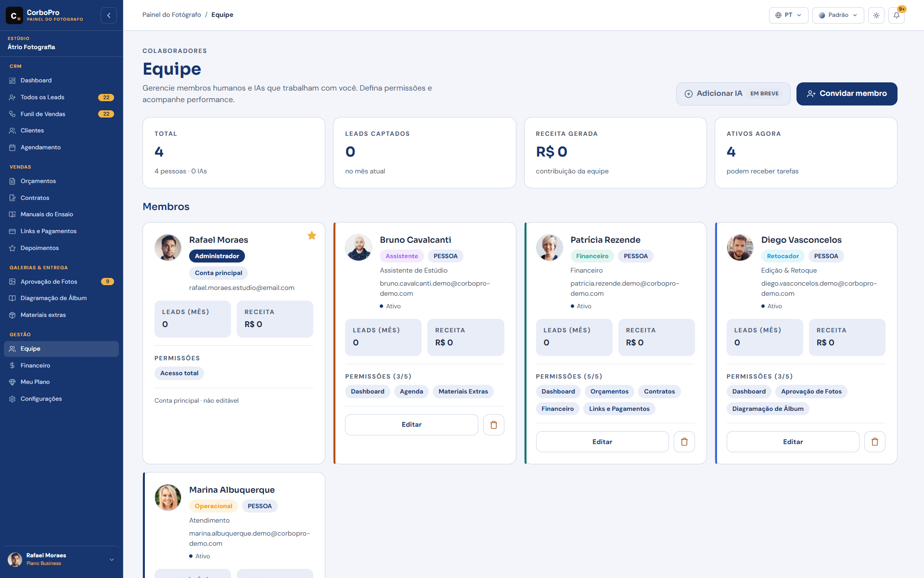Viewport: 924px width, 578px height.
Task: Select Clientes in the sidebar
Action: tap(61, 131)
